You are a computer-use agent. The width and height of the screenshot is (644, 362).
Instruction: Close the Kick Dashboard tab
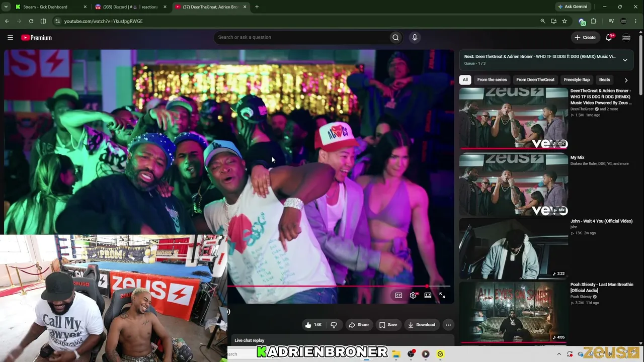(85, 7)
